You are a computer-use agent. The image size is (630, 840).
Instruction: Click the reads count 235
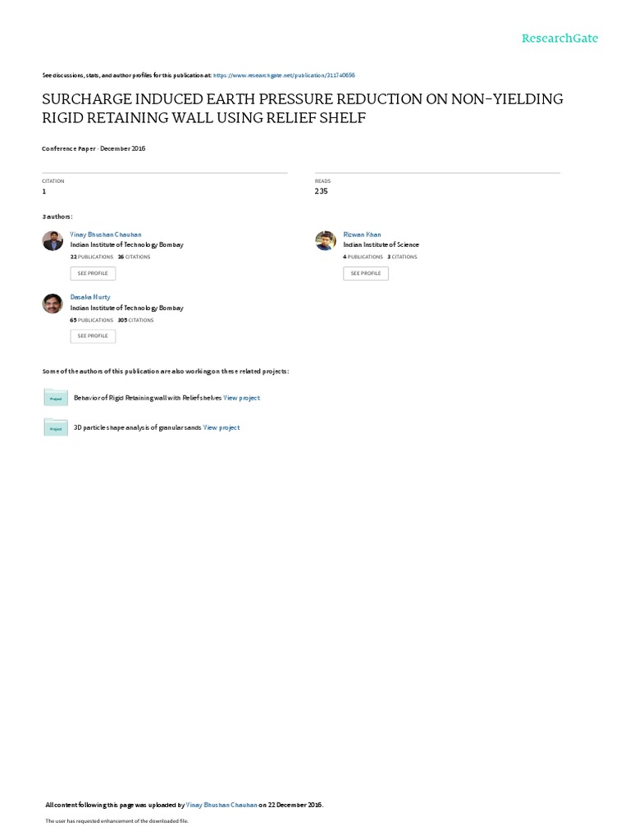pyautogui.click(x=321, y=191)
